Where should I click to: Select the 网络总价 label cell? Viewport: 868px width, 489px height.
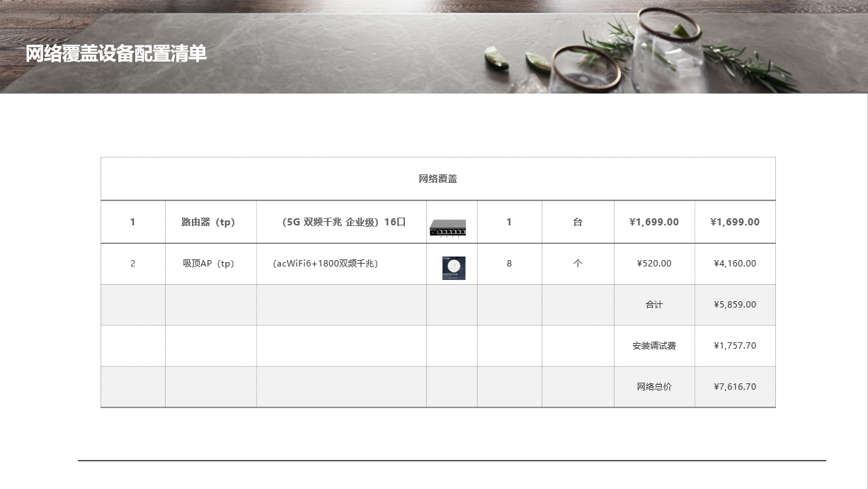(x=654, y=387)
